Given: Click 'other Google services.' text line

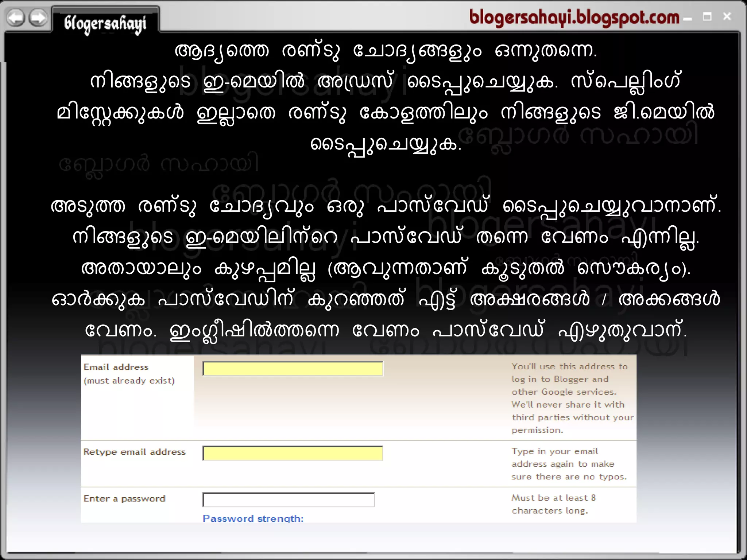Looking at the screenshot, I should [x=564, y=392].
